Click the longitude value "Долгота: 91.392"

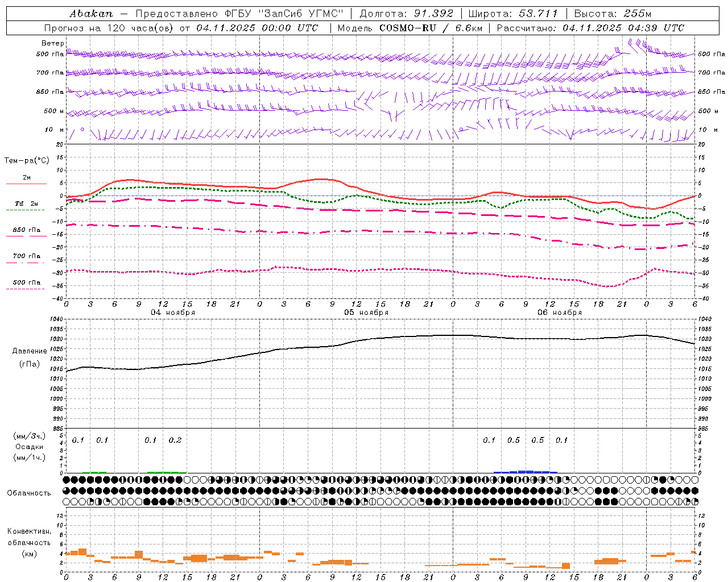(407, 14)
